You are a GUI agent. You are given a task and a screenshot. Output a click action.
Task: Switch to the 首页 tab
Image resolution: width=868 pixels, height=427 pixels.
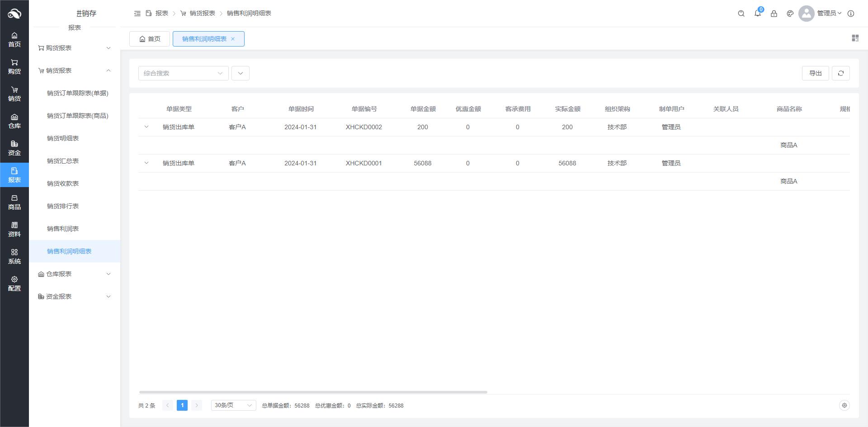point(150,39)
